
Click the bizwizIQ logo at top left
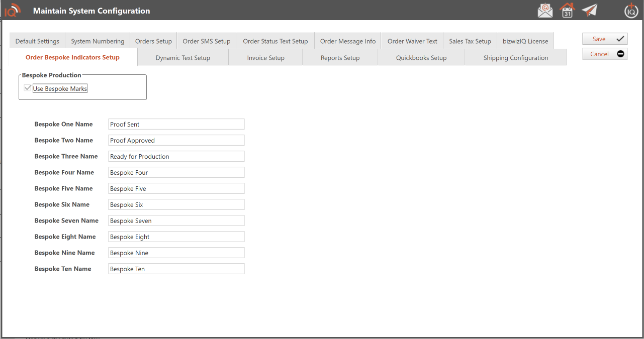pyautogui.click(x=13, y=11)
